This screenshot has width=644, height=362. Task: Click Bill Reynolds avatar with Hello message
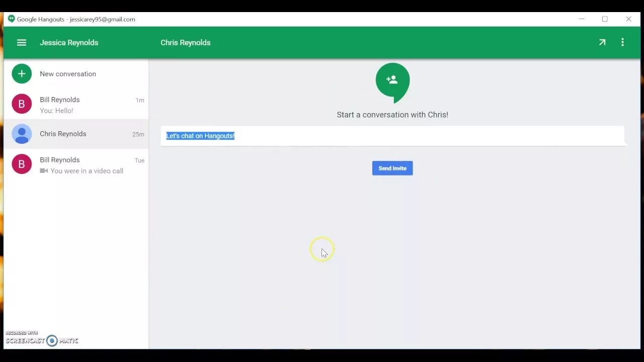(x=22, y=104)
